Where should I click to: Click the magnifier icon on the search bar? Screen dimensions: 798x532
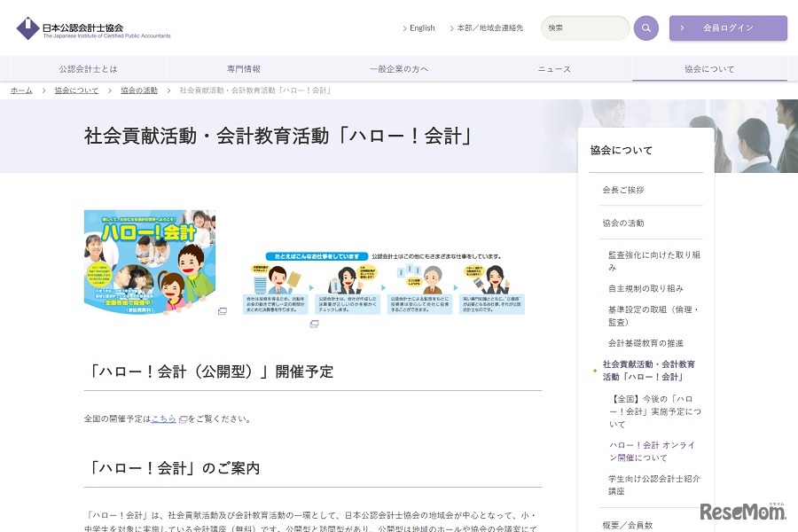pyautogui.click(x=645, y=27)
